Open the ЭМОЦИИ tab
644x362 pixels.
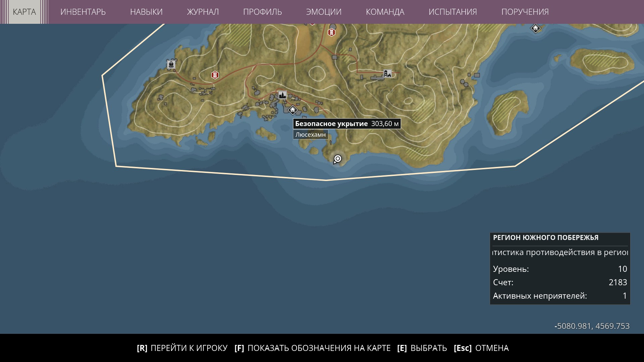coord(324,12)
